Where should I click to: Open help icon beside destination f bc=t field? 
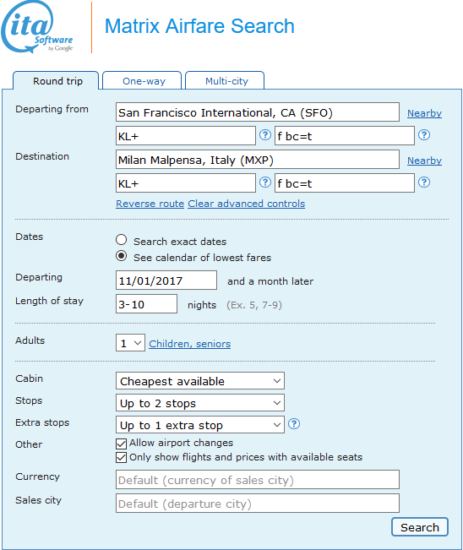click(424, 182)
